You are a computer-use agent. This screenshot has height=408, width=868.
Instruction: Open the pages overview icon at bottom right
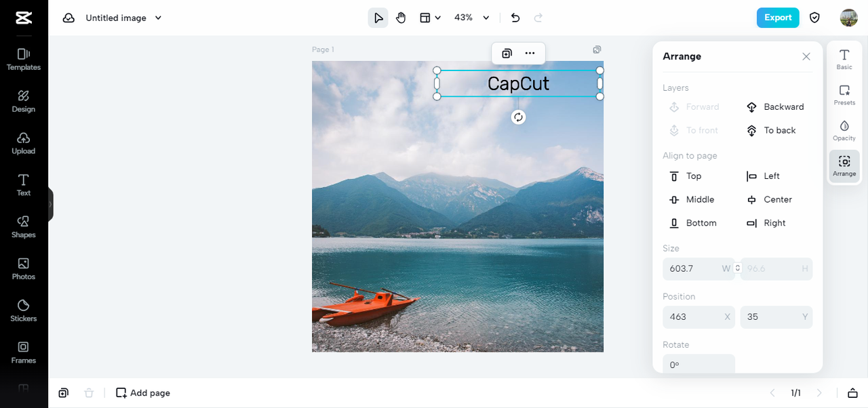tap(852, 393)
